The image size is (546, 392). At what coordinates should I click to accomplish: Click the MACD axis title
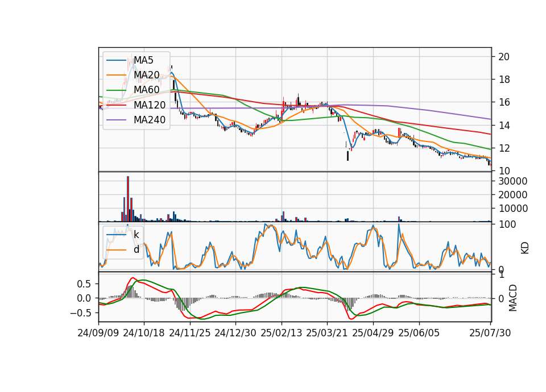click(x=513, y=298)
